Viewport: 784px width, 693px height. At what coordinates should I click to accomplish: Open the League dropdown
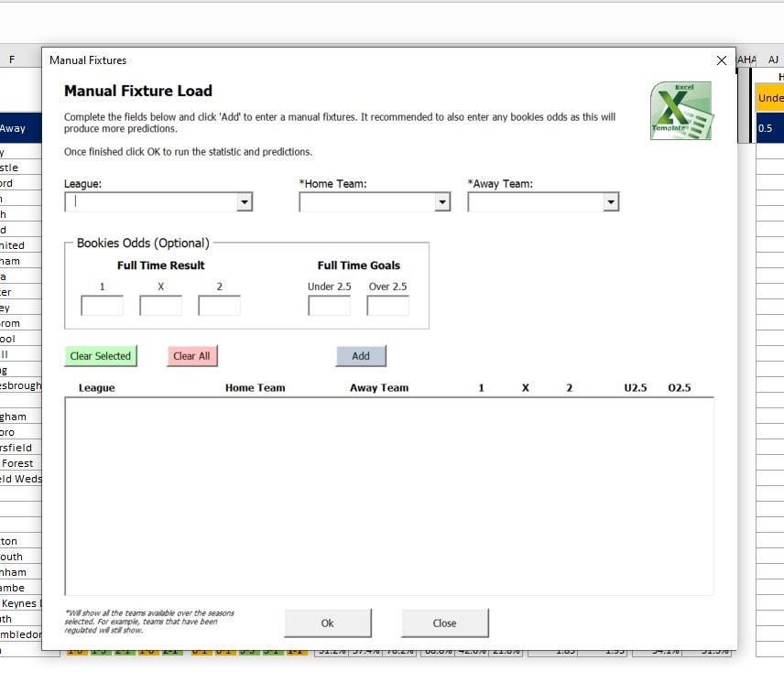pyautogui.click(x=245, y=201)
